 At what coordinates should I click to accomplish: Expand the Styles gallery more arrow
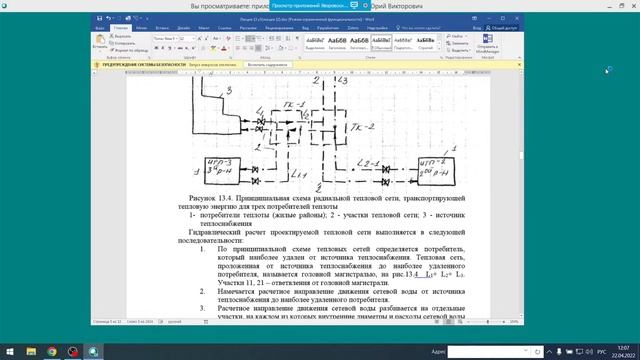(x=440, y=48)
